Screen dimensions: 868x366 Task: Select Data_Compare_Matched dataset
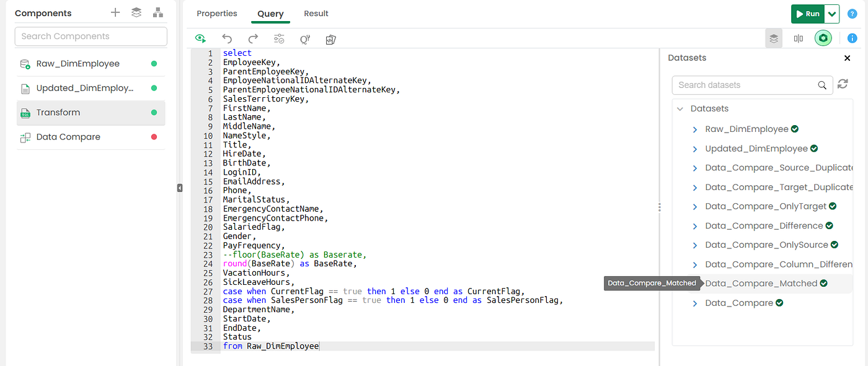[761, 284]
